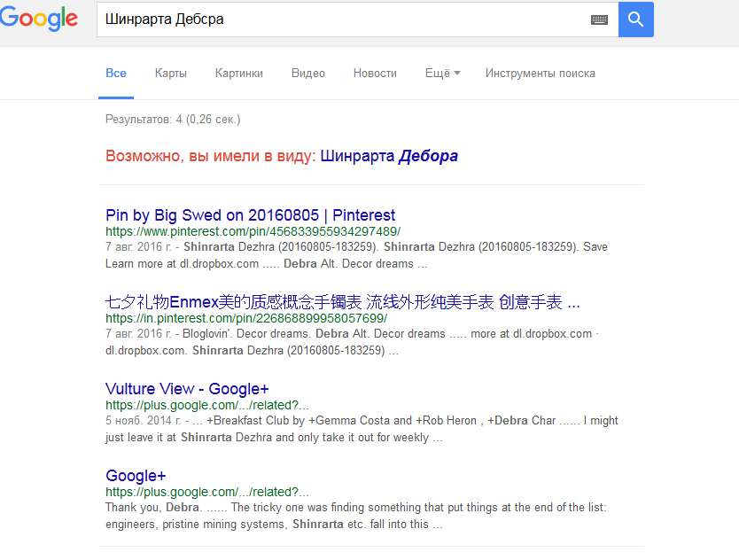Open Инструменты поиска

click(541, 74)
